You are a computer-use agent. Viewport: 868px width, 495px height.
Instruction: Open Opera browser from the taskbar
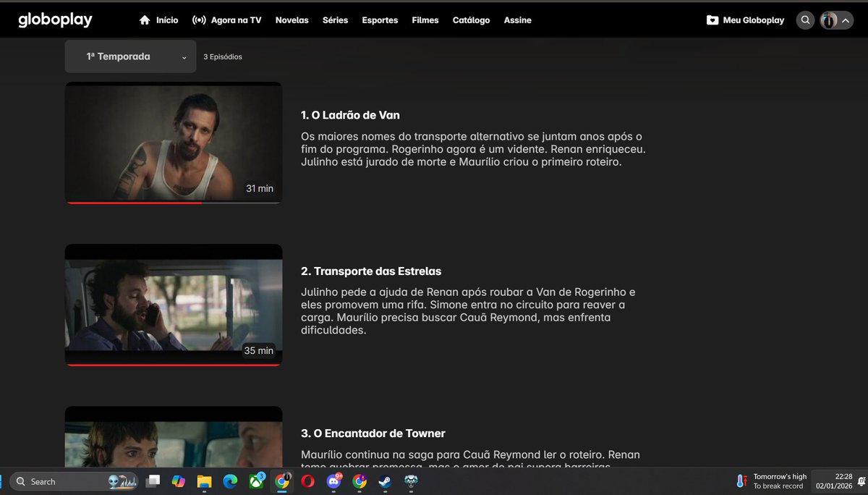[307, 481]
